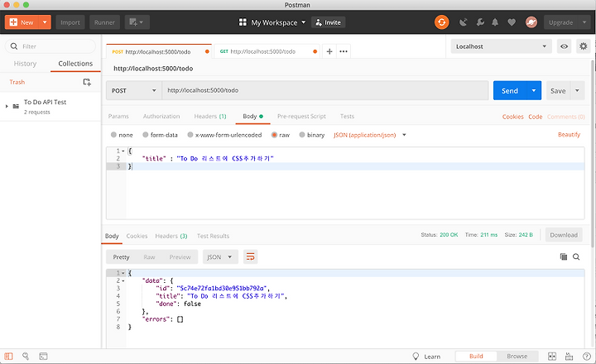The image size is (596, 364).
Task: Open the tab options three-dots menu
Action: (344, 51)
